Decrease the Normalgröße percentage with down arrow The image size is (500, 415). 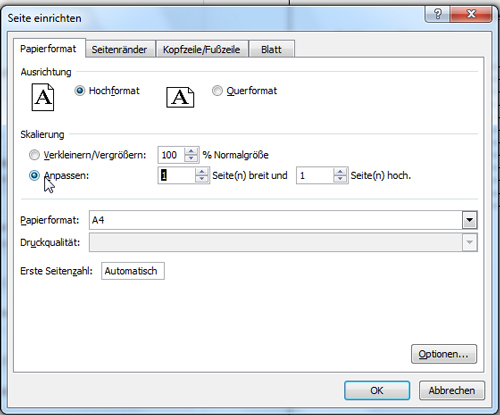tap(191, 159)
